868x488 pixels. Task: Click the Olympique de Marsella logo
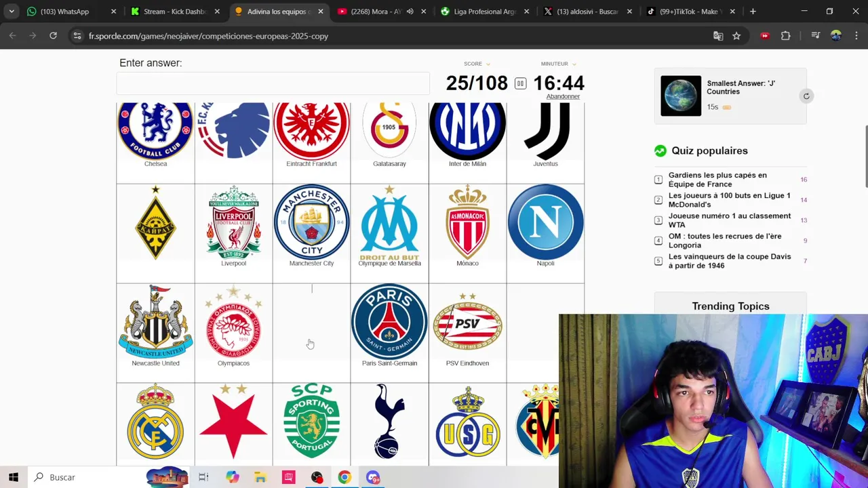[389, 222]
